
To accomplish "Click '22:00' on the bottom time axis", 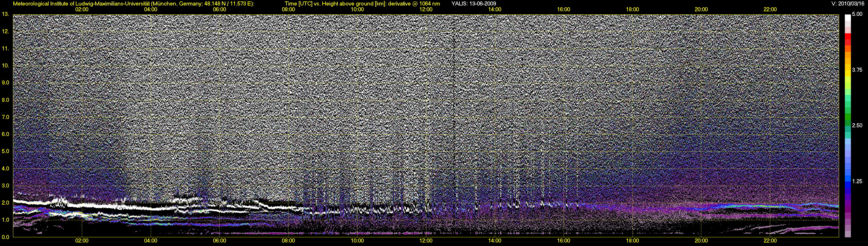I will coord(770,241).
